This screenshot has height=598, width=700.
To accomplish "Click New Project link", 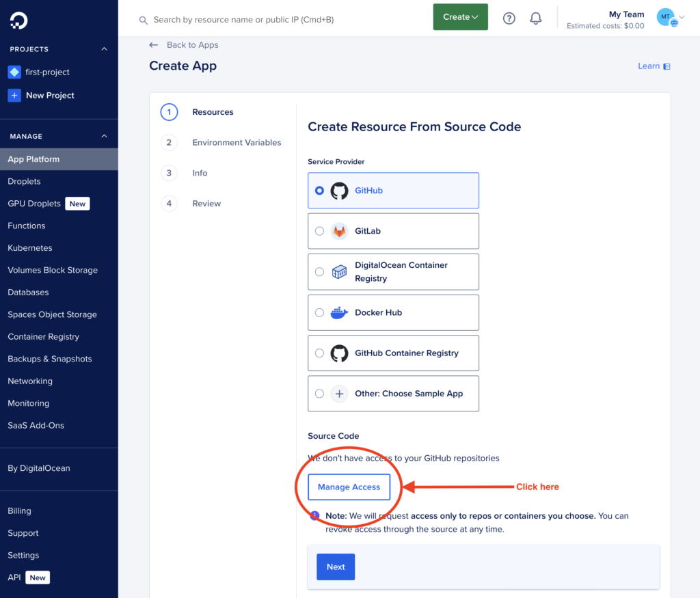I will pyautogui.click(x=50, y=95).
